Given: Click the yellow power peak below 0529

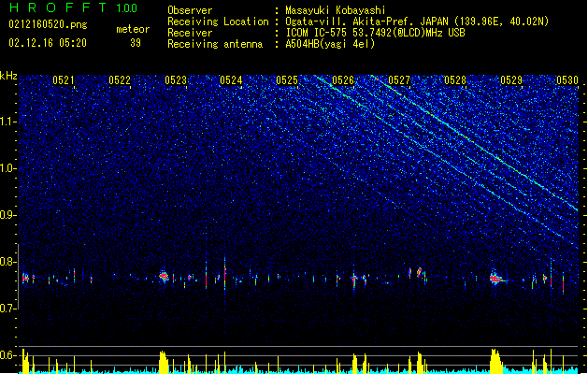Looking at the screenshot, I should click(495, 361).
